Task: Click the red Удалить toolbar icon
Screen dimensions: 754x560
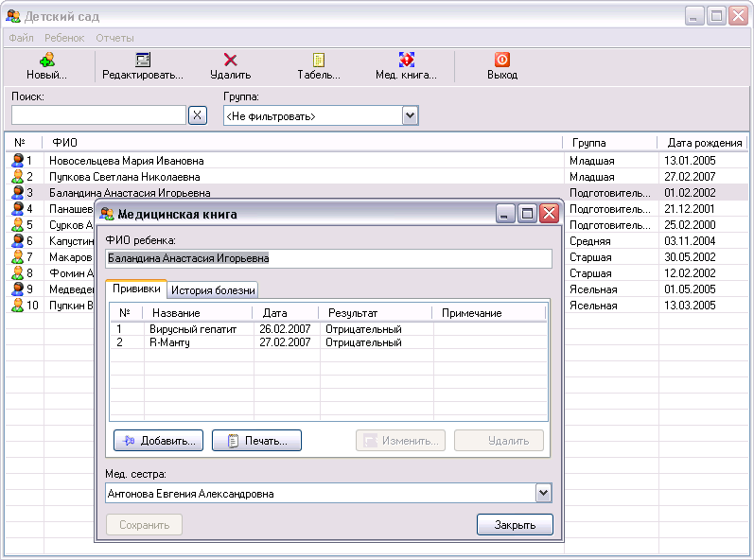Action: click(231, 60)
